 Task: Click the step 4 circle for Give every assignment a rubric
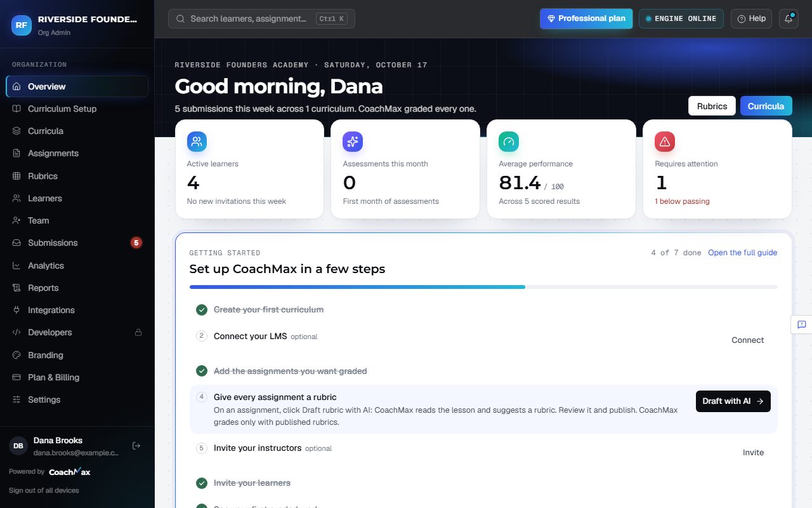coord(202,397)
